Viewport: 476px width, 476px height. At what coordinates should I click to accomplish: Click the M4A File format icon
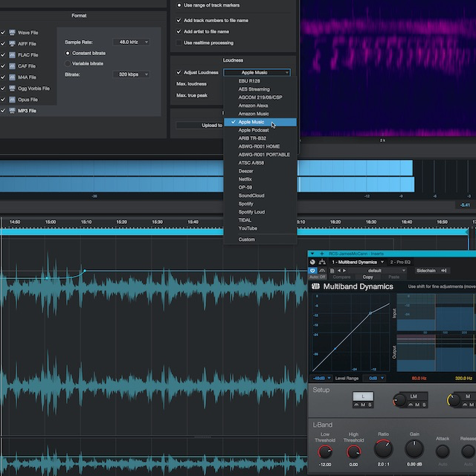(12, 77)
